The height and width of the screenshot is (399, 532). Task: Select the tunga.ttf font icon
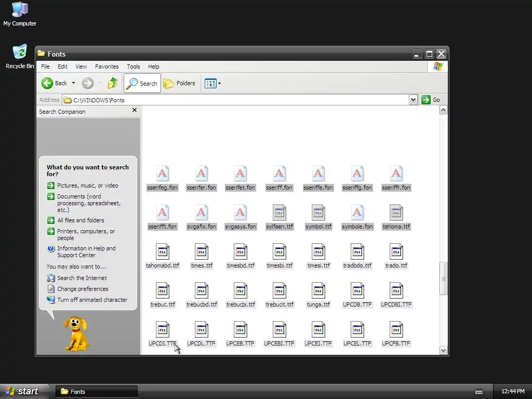(318, 291)
